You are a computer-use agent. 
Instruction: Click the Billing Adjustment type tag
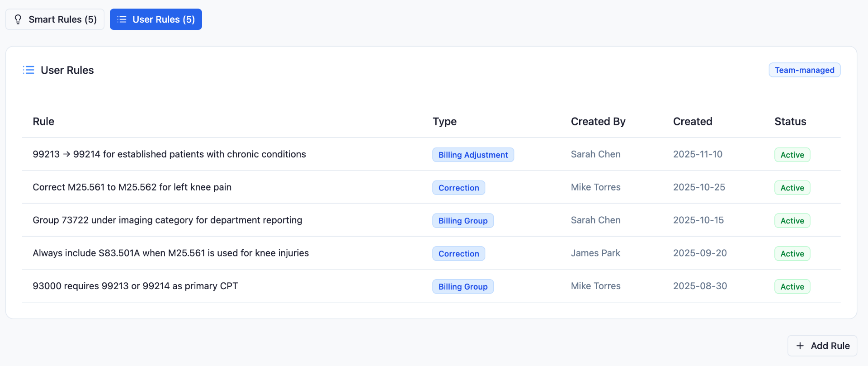(473, 155)
